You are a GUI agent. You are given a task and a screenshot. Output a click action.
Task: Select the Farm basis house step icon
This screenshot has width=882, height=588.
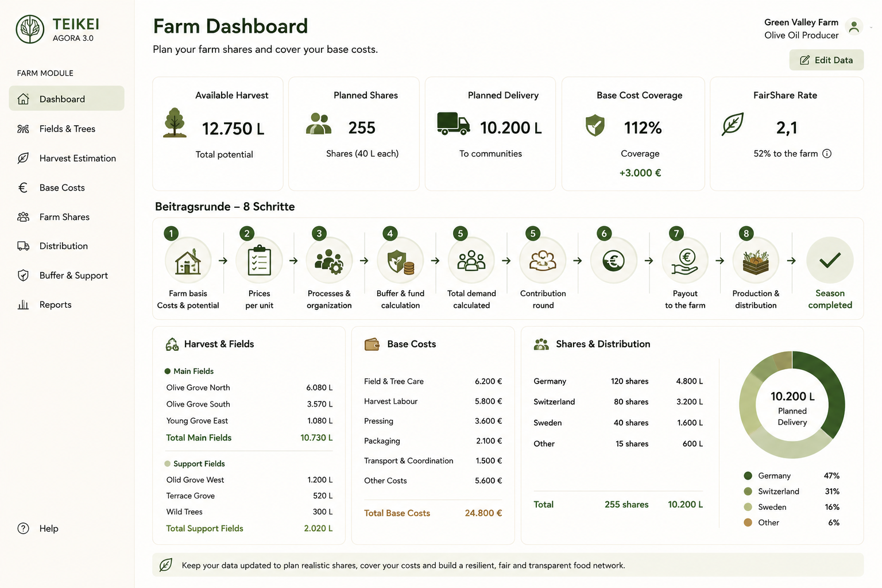(x=188, y=261)
